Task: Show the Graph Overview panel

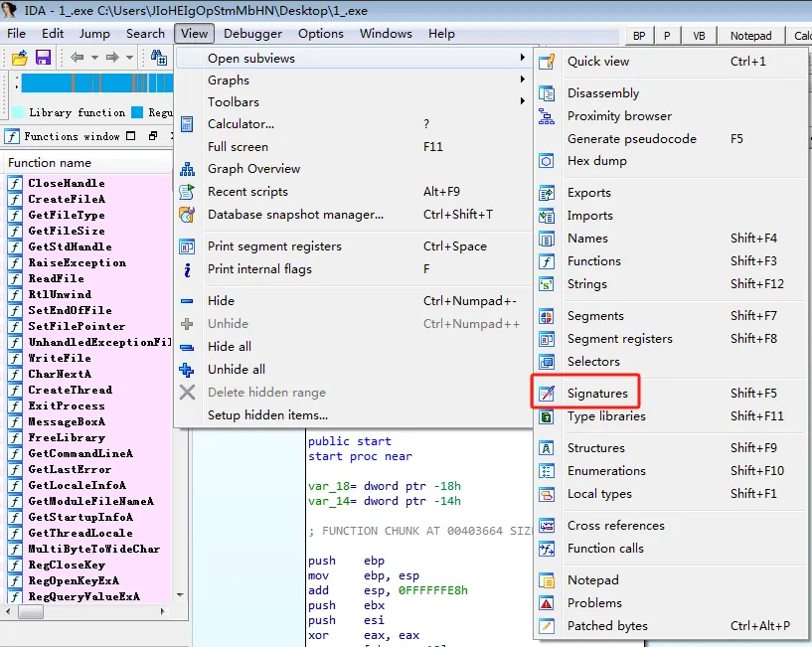Action: (x=253, y=169)
